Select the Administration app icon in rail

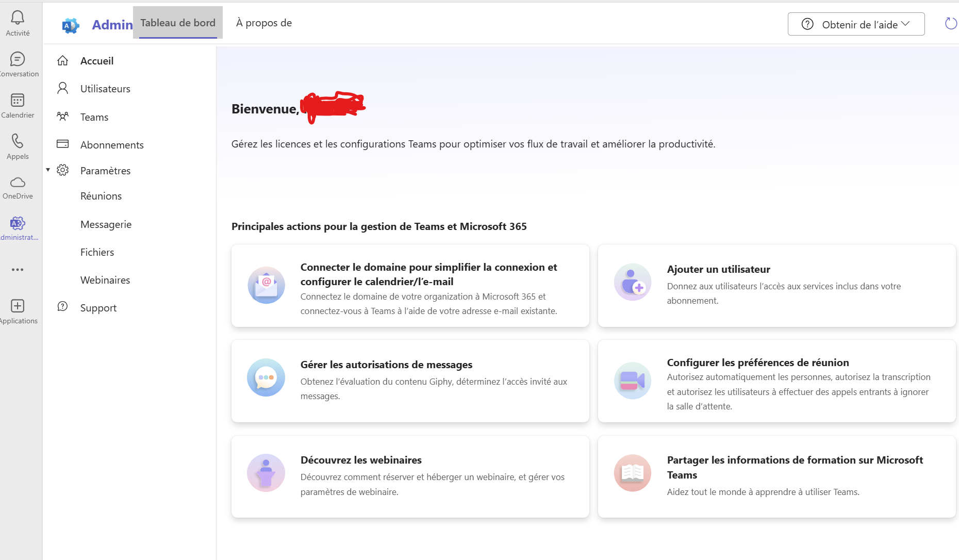(18, 223)
